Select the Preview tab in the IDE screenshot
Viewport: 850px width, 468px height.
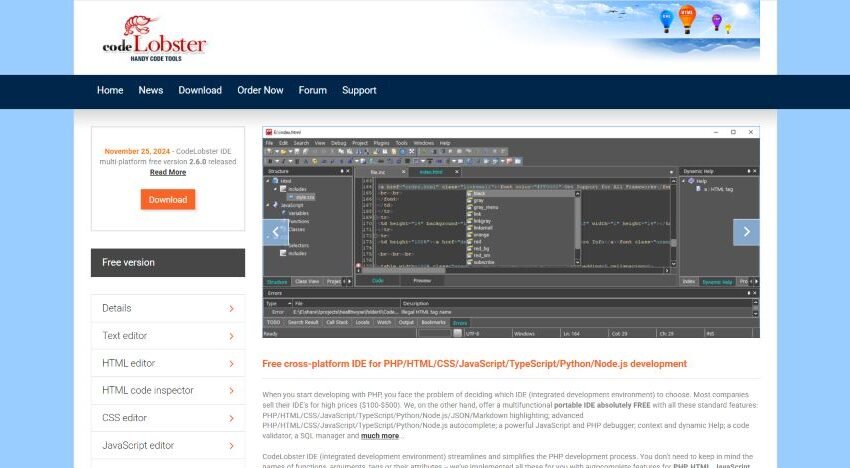(422, 281)
